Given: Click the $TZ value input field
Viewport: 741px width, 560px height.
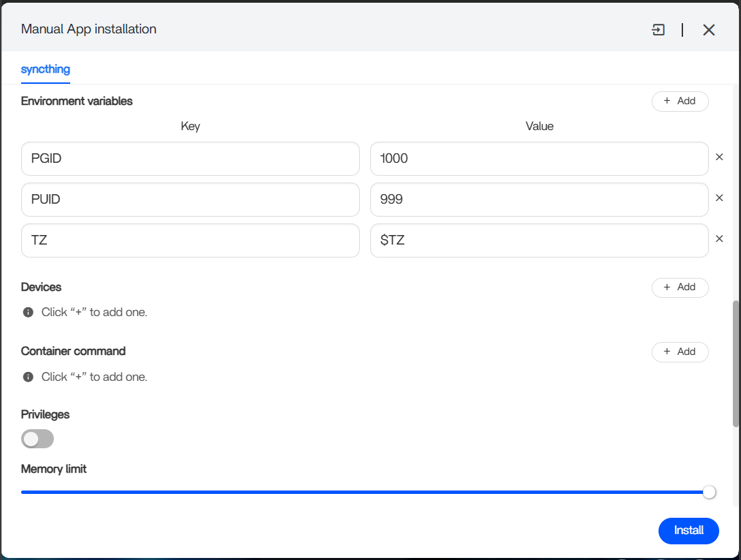Looking at the screenshot, I should [x=539, y=240].
